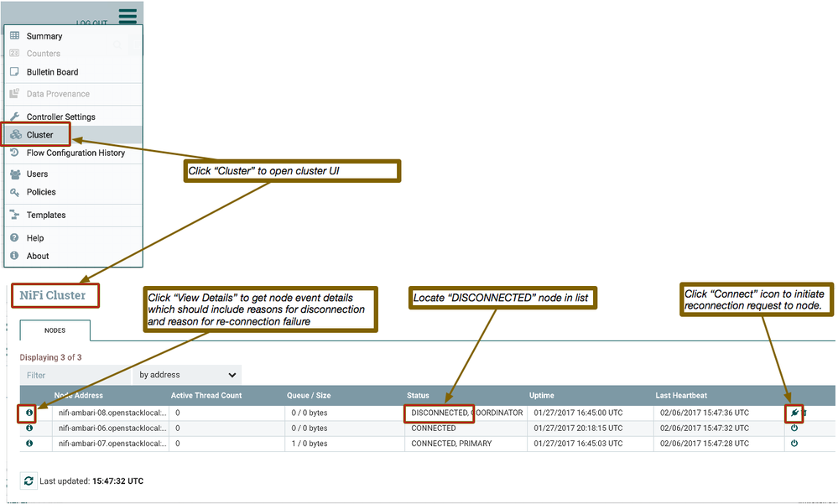Click the Filter input field

point(75,375)
